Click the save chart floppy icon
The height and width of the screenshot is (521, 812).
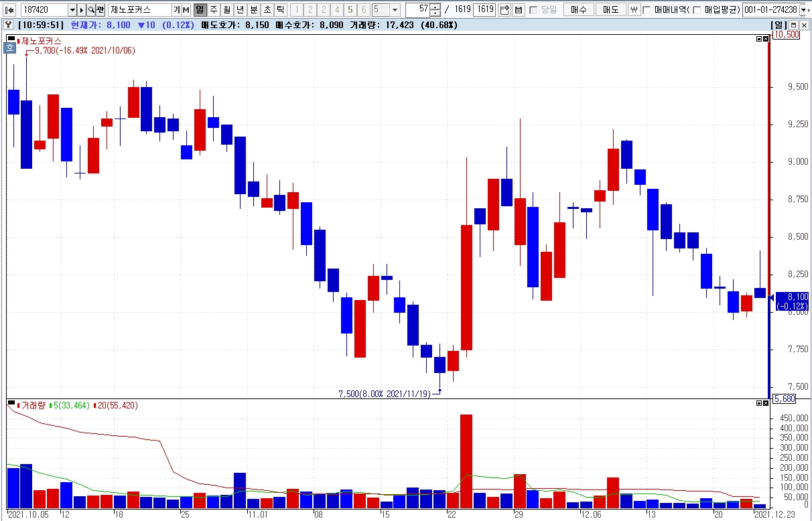(x=518, y=10)
